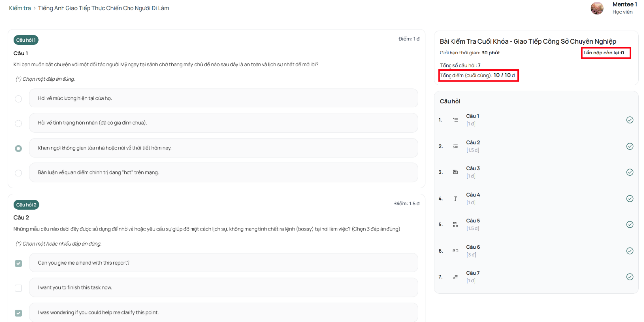Click the Câu 6 fill-blank type icon

click(x=455, y=251)
